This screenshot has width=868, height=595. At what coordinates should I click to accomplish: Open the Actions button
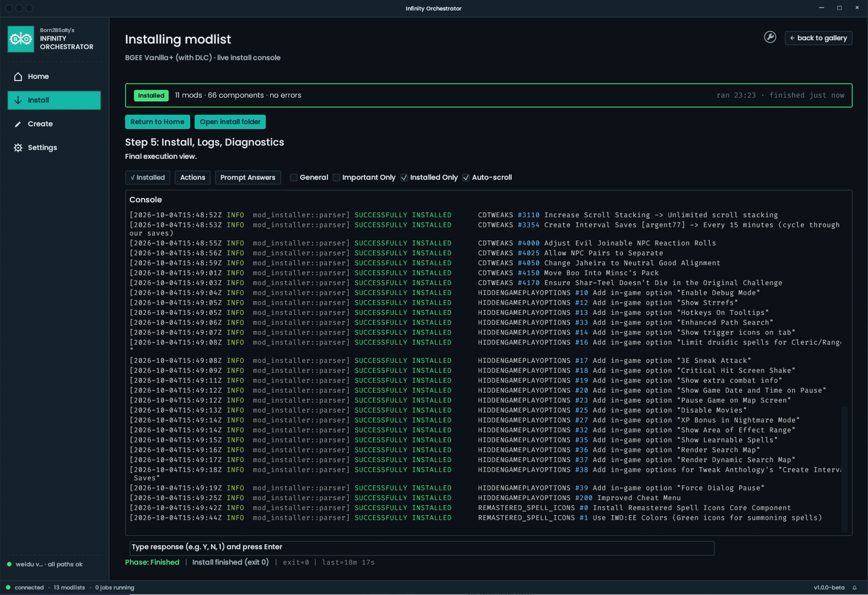coord(193,178)
